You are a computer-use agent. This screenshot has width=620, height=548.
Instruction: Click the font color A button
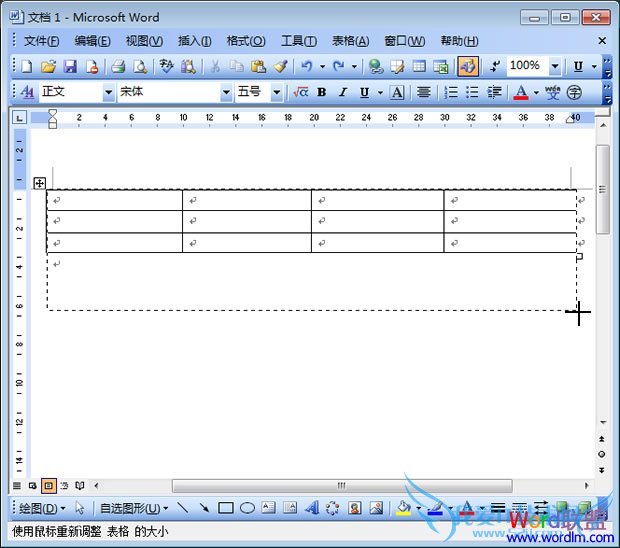(520, 93)
